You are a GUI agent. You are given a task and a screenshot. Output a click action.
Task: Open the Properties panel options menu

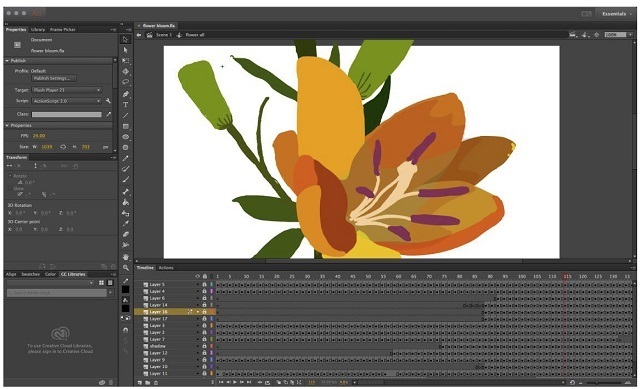point(113,30)
